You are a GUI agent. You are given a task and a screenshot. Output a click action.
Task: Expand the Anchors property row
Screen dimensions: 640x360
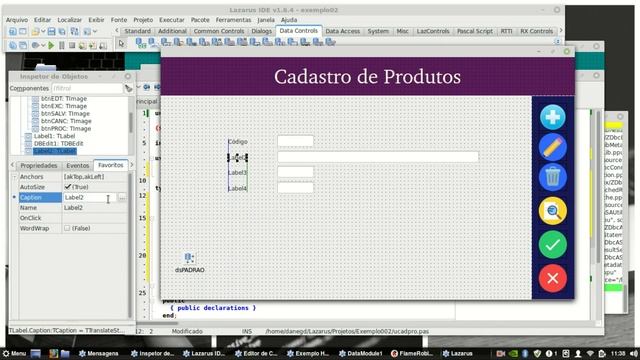[x=14, y=177]
